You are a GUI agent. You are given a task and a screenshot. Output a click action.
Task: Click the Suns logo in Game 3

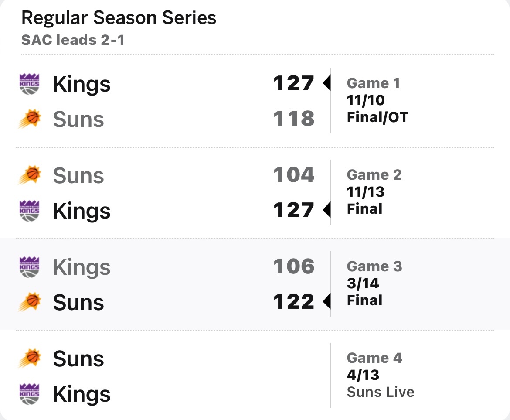29,302
